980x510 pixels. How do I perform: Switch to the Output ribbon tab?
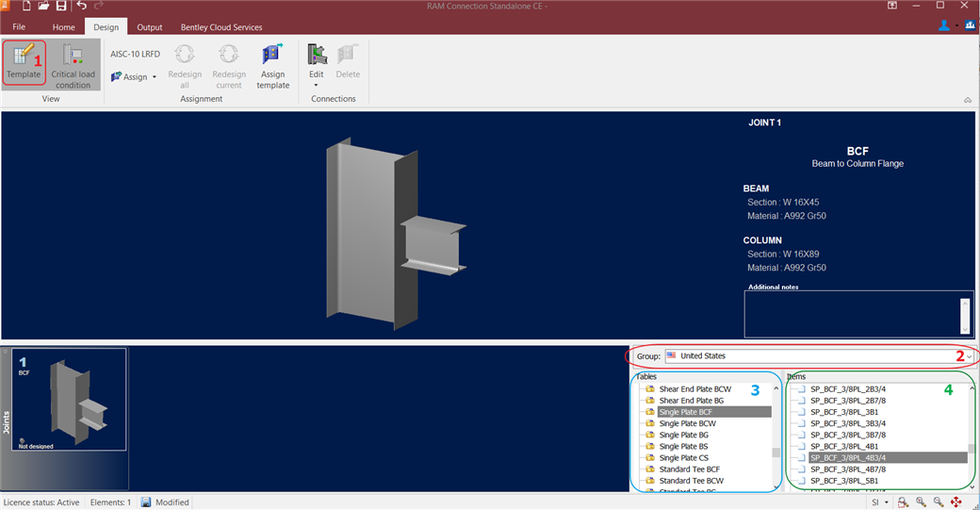(149, 27)
